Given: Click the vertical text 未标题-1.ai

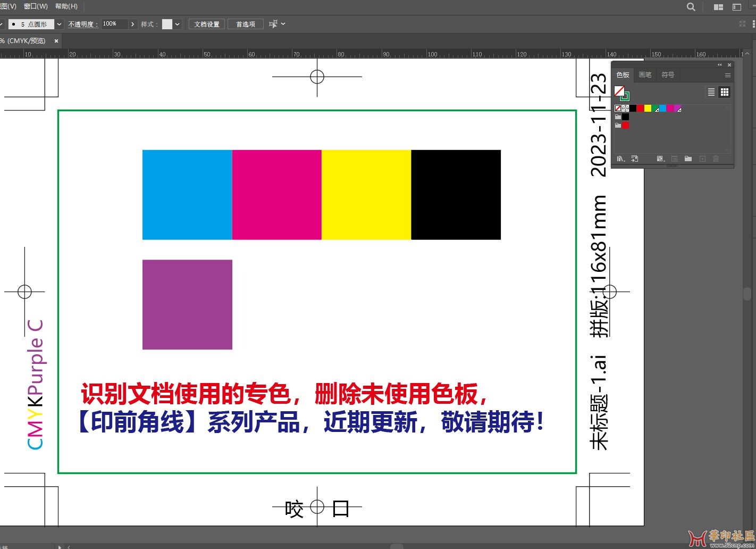Looking at the screenshot, I should (x=599, y=402).
